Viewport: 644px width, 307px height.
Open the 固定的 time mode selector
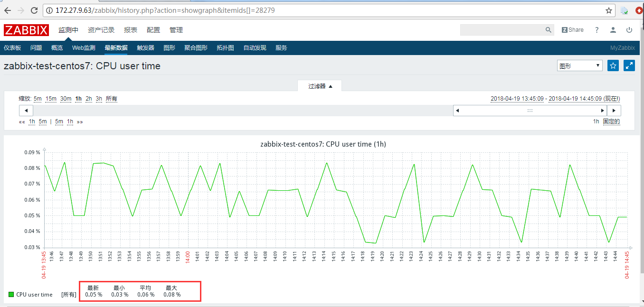[x=612, y=121]
